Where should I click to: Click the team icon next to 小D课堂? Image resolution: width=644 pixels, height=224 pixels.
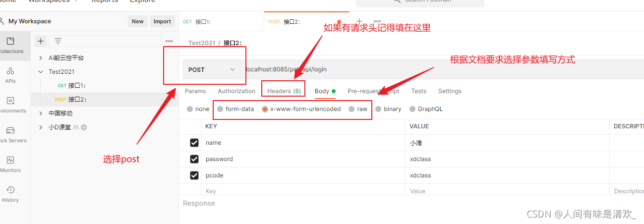tap(76, 127)
